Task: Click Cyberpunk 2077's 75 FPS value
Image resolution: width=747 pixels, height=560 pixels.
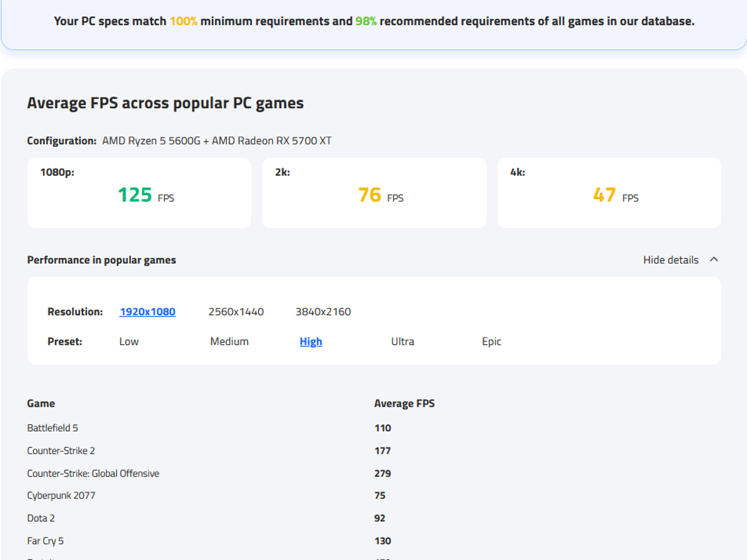Action: tap(380, 496)
